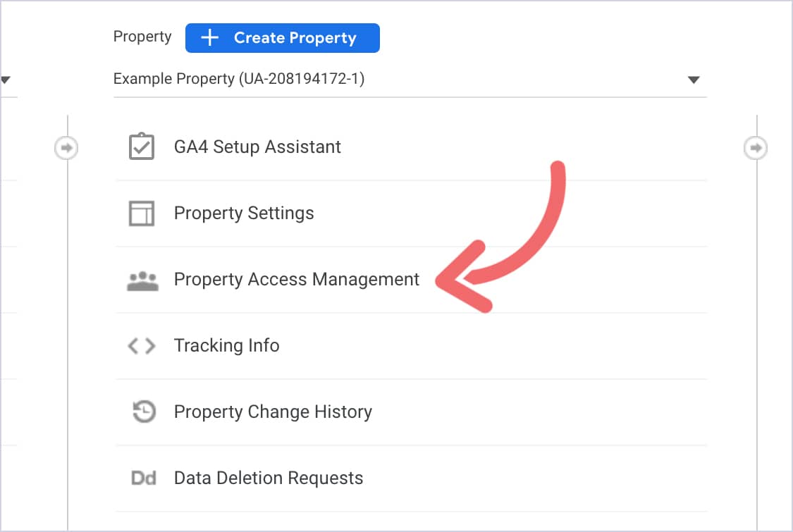Open Property Access Management

tap(296, 279)
